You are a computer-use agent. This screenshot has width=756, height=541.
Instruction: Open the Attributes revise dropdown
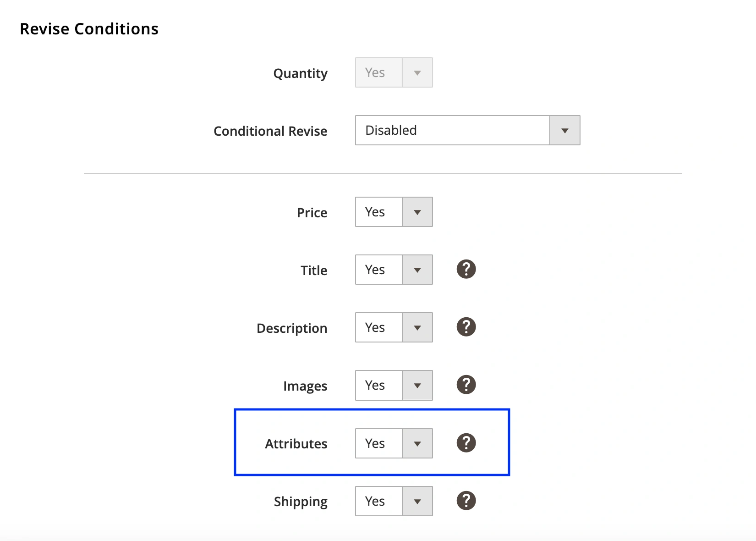(x=394, y=443)
